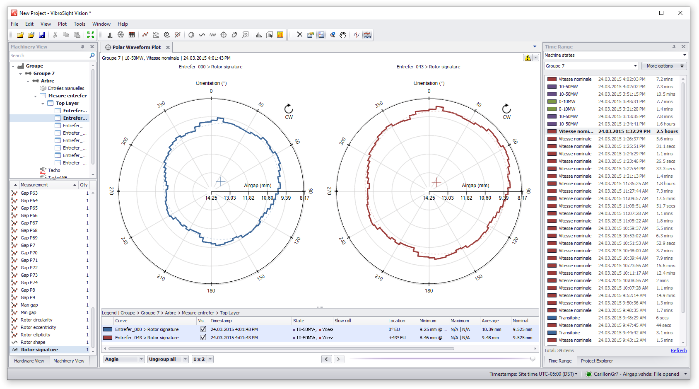The height and width of the screenshot is (389, 699).
Task: Click the last toolbar icon after the hand
Action: point(367,35)
